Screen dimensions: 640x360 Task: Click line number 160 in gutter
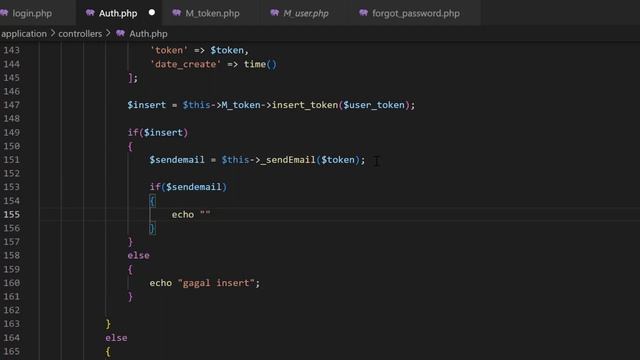[11, 283]
